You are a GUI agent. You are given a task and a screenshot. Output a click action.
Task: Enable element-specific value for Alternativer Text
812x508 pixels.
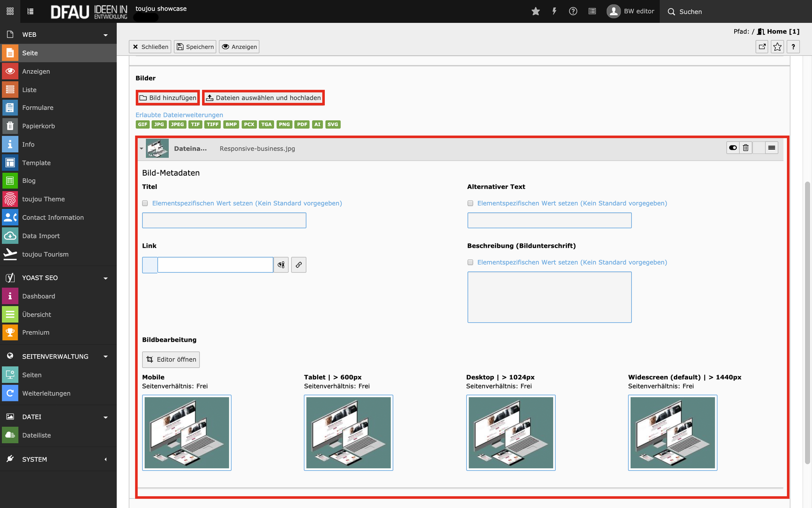[470, 204]
